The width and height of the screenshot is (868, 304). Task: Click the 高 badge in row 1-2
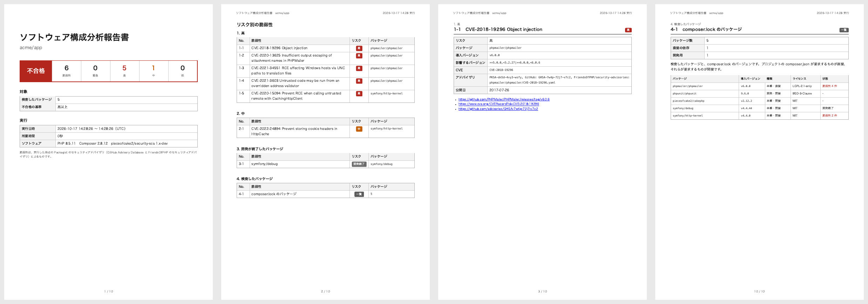(359, 55)
